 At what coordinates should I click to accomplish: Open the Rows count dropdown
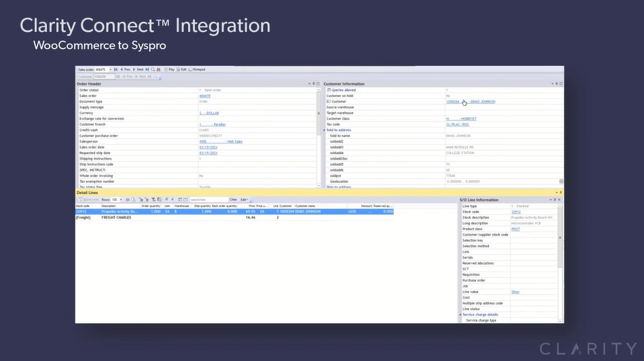121,199
